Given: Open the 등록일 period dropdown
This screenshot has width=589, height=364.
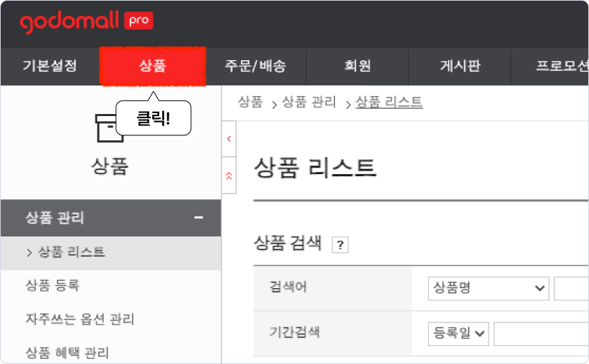Looking at the screenshot, I should click(458, 333).
